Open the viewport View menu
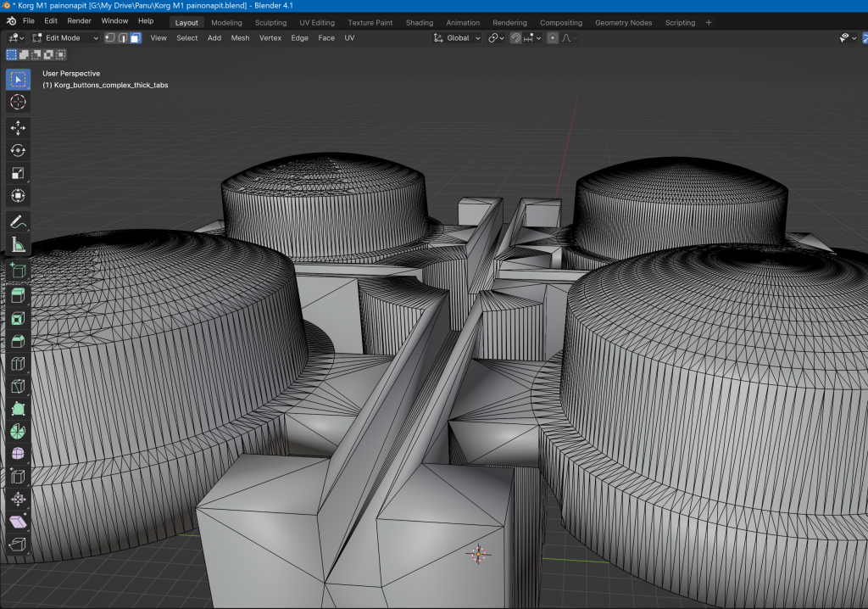 (159, 37)
